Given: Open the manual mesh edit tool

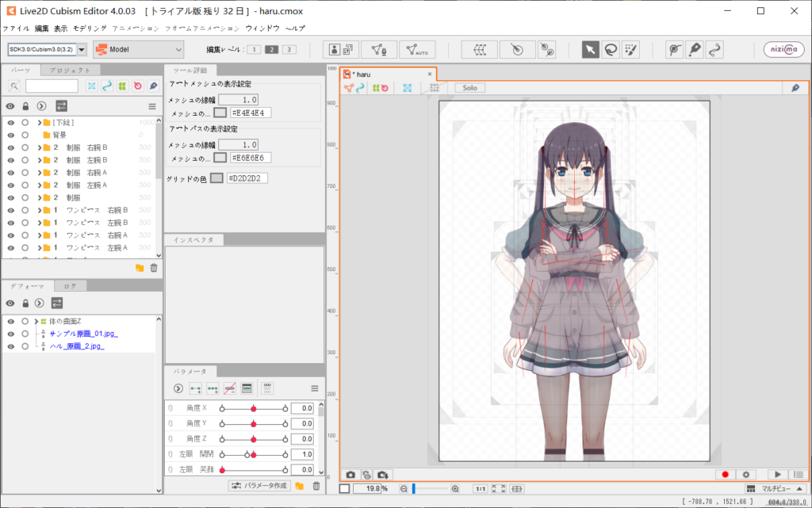Looking at the screenshot, I should (x=379, y=50).
